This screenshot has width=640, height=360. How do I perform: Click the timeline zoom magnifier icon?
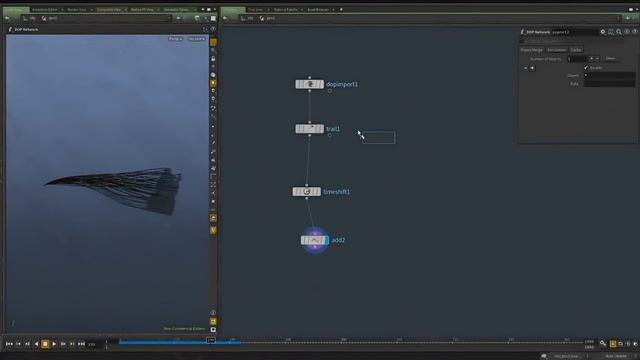603,344
